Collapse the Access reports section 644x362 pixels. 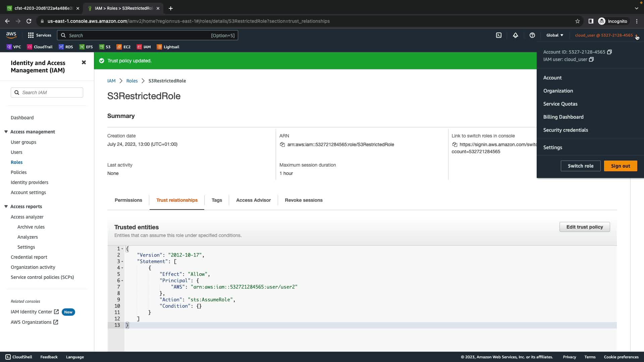(6, 206)
